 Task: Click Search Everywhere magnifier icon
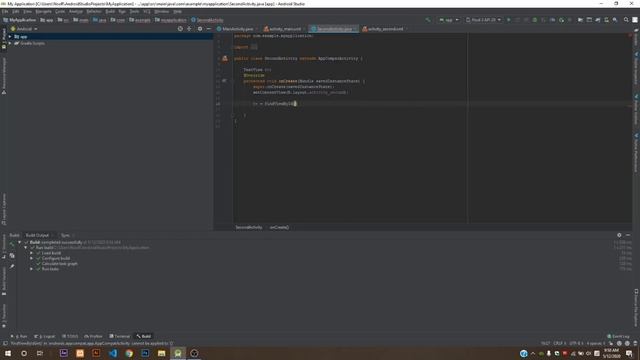tap(626, 20)
